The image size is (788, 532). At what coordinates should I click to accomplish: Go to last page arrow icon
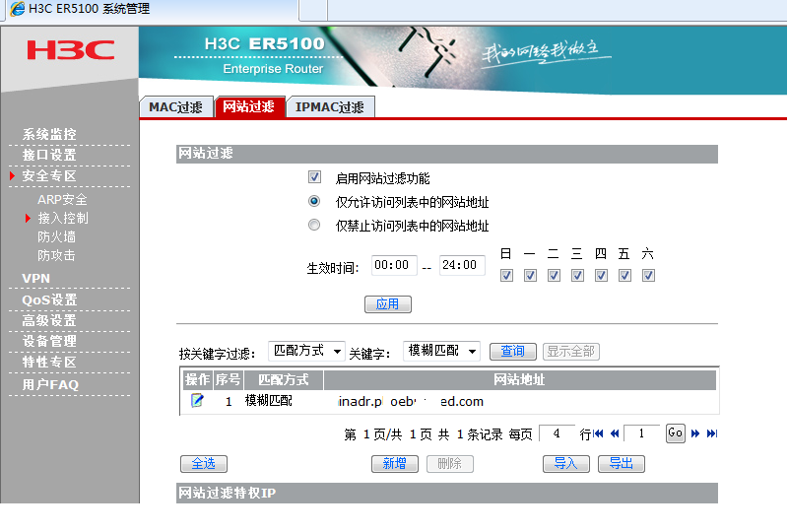[x=711, y=433]
